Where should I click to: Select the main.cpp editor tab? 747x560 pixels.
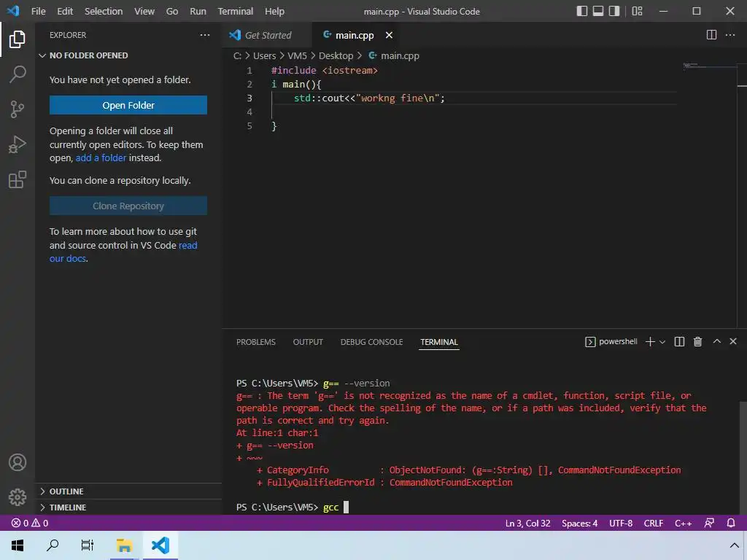(355, 35)
